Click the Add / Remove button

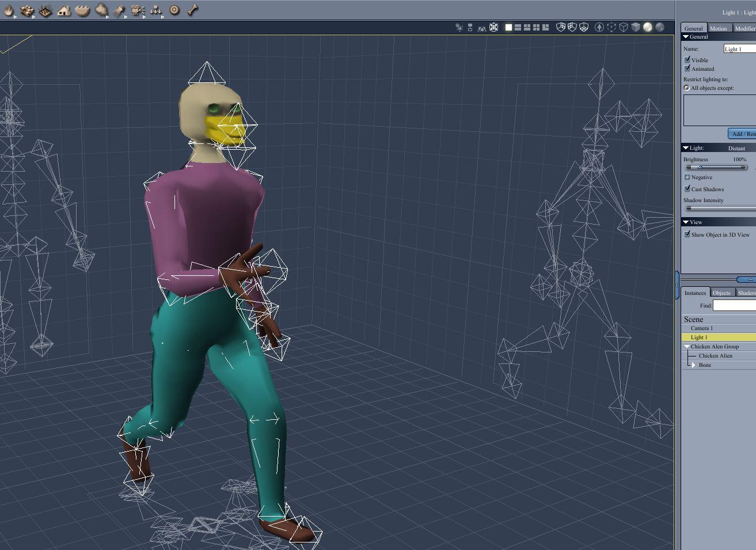(742, 134)
